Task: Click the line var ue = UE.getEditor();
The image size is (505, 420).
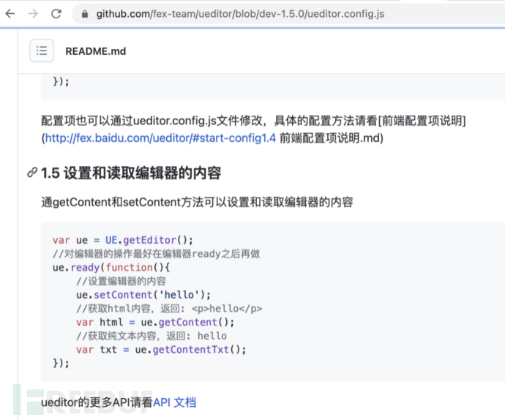Action: (123, 240)
